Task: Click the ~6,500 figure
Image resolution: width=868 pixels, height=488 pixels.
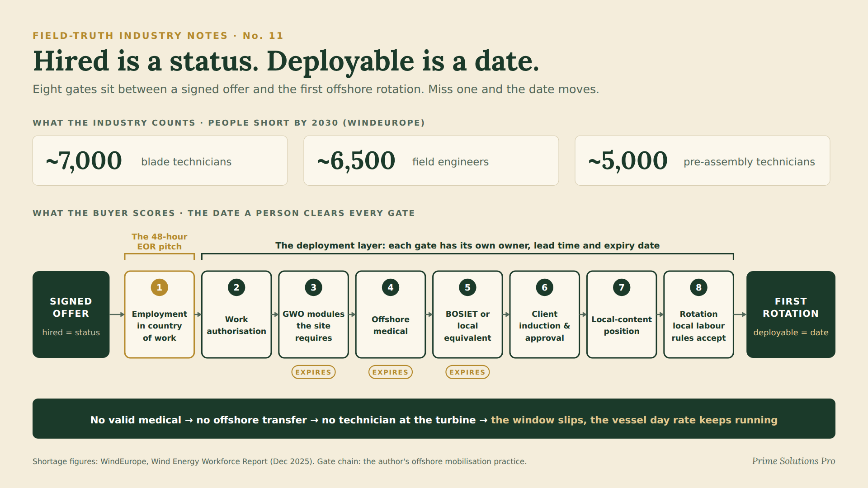Action: pyautogui.click(x=356, y=161)
